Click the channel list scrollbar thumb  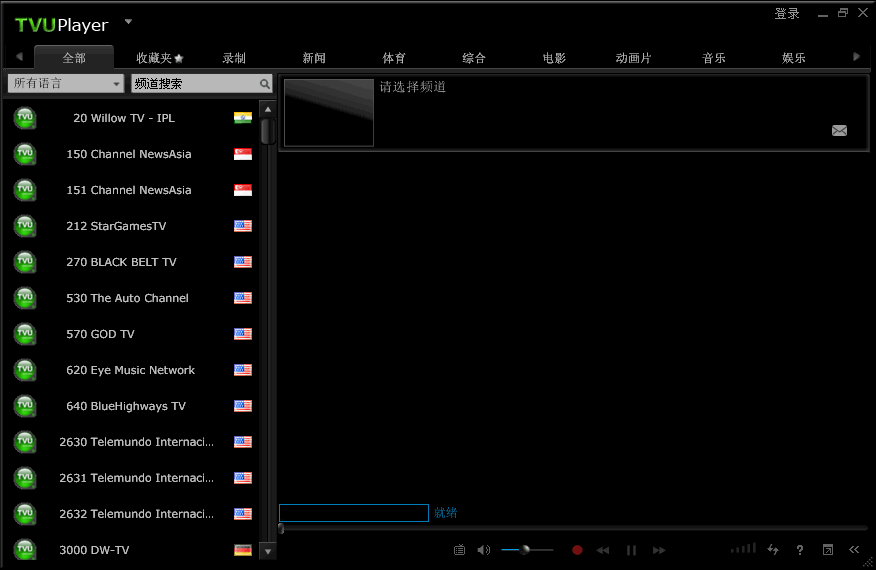[268, 131]
